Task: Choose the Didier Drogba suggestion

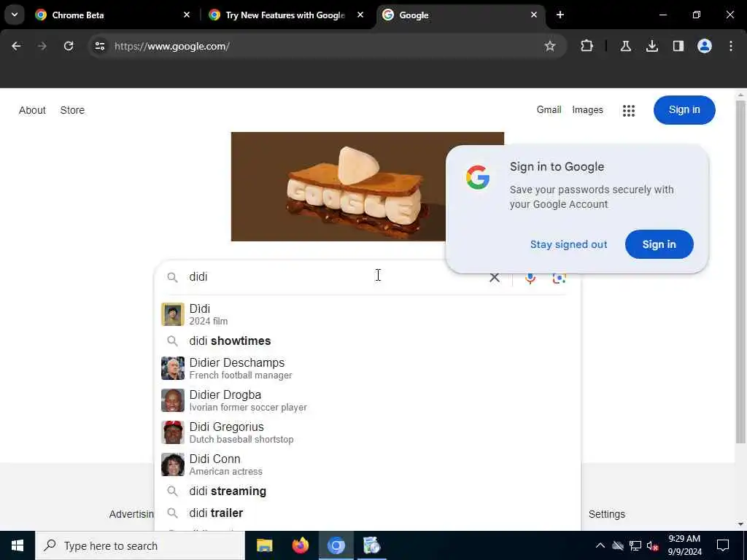Action: coord(368,400)
